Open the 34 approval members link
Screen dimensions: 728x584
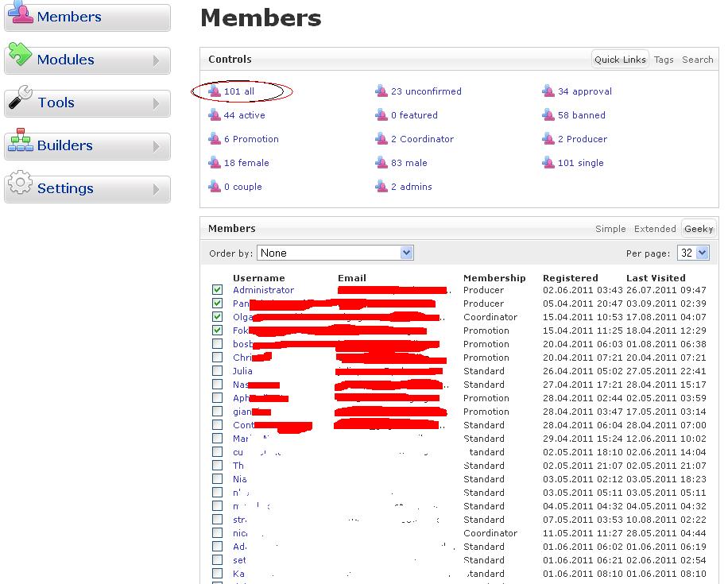tap(584, 91)
